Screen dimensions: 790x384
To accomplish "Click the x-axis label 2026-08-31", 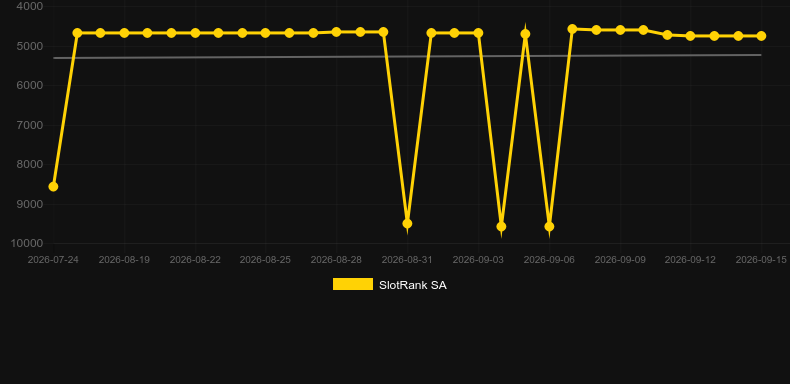I will pos(407,260).
